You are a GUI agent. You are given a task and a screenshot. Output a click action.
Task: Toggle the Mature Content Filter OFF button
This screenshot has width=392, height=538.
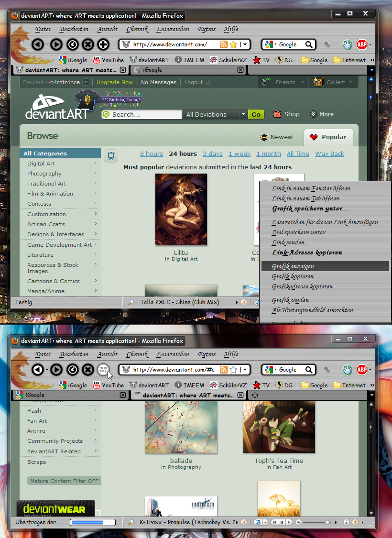click(64, 481)
